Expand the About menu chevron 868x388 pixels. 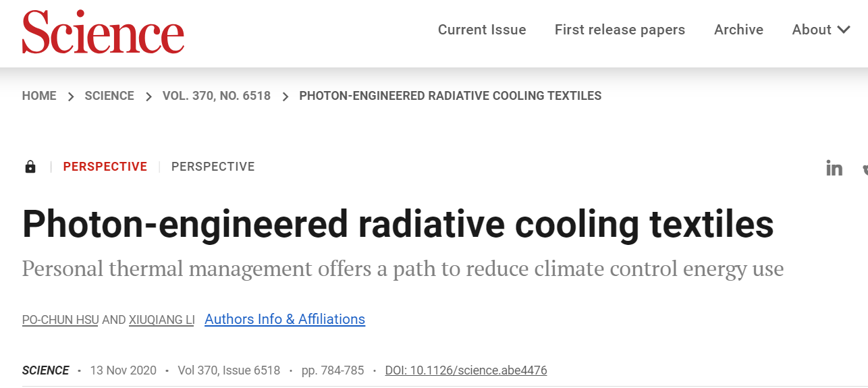[x=844, y=30]
